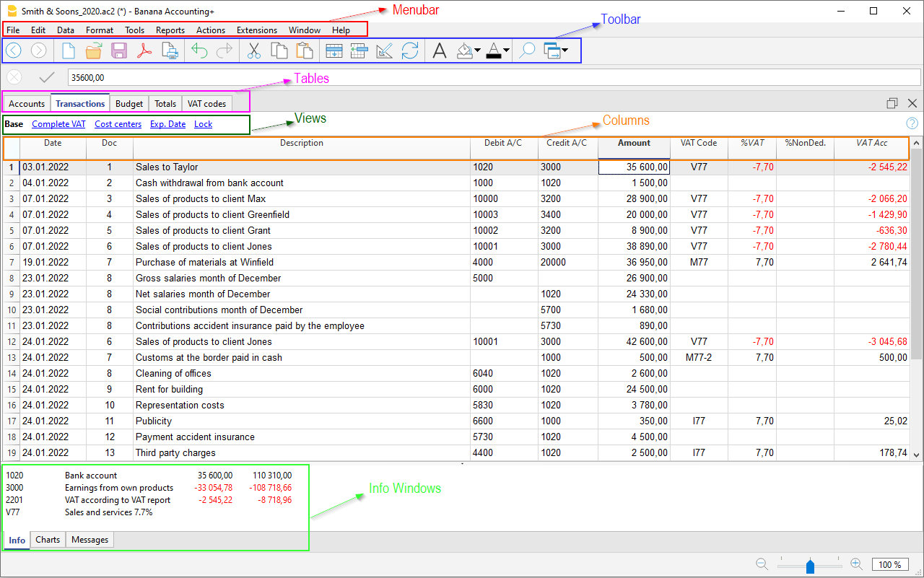This screenshot has width=924, height=578.
Task: Expand the window selector dropdown in toolbar
Action: coord(564,51)
